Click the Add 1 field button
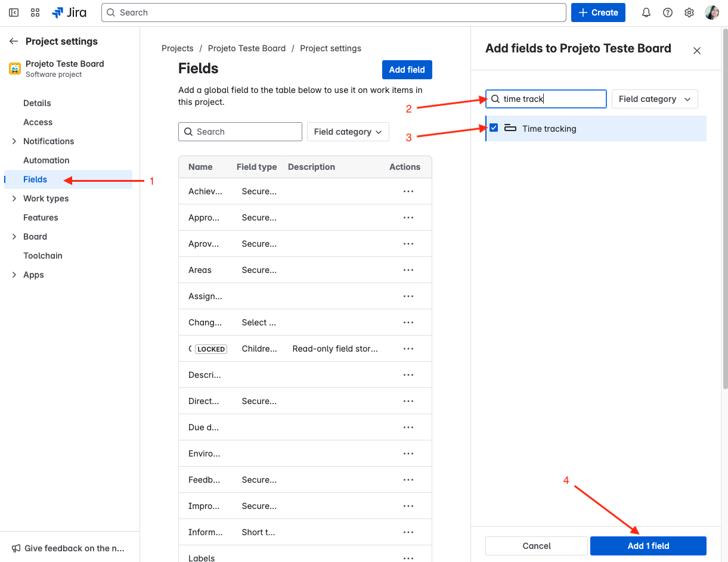This screenshot has width=728, height=562. click(648, 546)
